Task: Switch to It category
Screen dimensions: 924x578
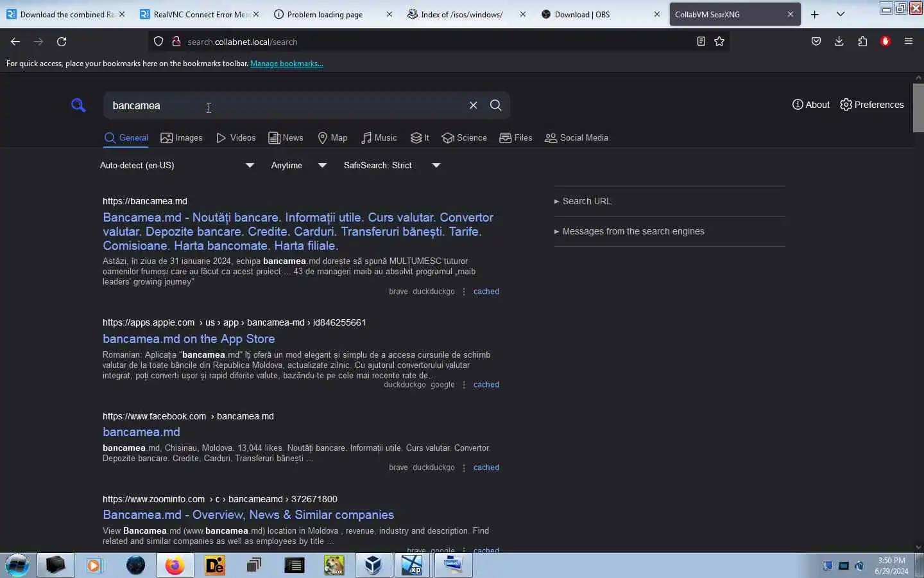Action: [x=420, y=138]
